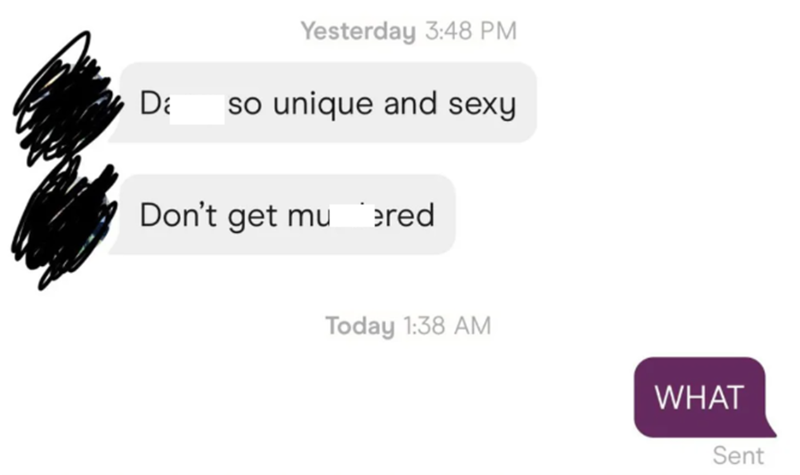Open the first scribbled-out sender avatar
This screenshot has width=800, height=475.
tap(64, 97)
